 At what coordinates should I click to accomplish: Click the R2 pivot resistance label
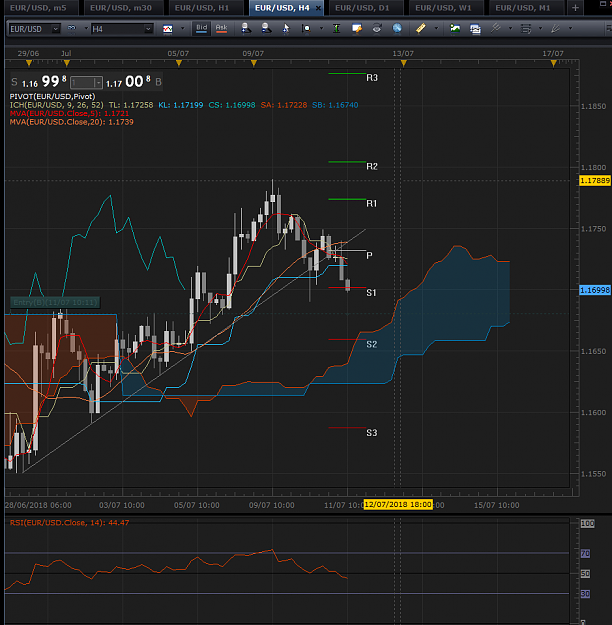tap(372, 166)
